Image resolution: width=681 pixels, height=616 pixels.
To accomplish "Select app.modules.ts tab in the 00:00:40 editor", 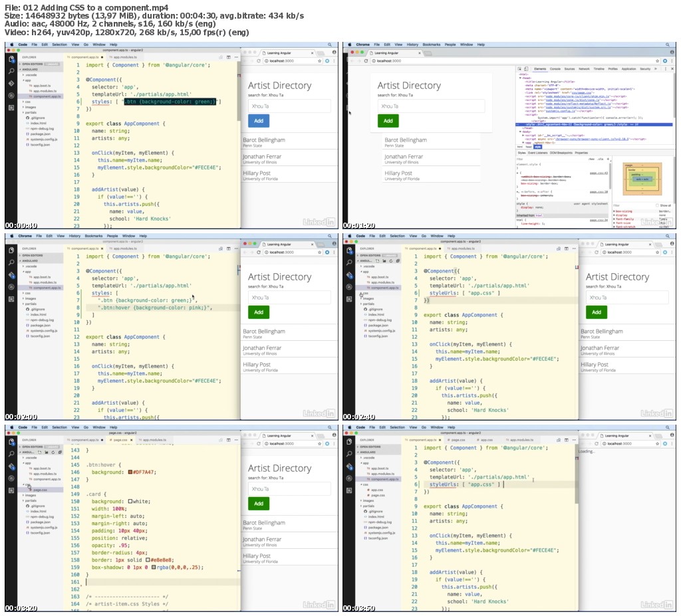I will tap(123, 57).
